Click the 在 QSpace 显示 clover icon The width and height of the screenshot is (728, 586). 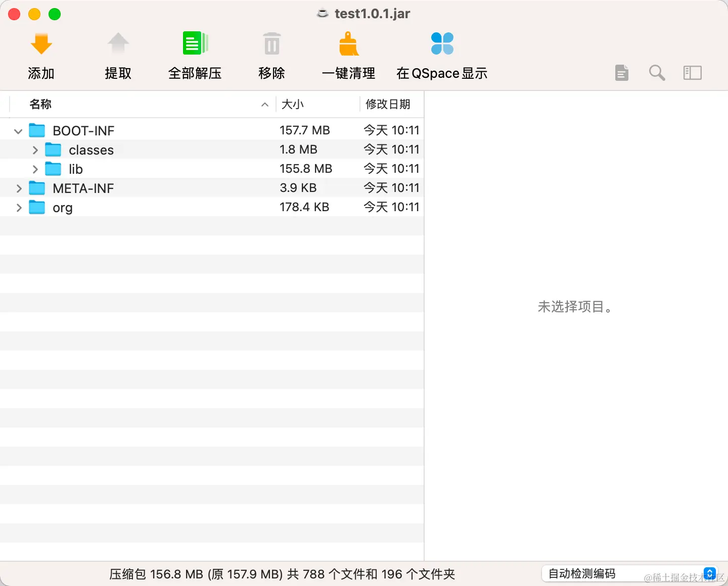click(x=442, y=43)
